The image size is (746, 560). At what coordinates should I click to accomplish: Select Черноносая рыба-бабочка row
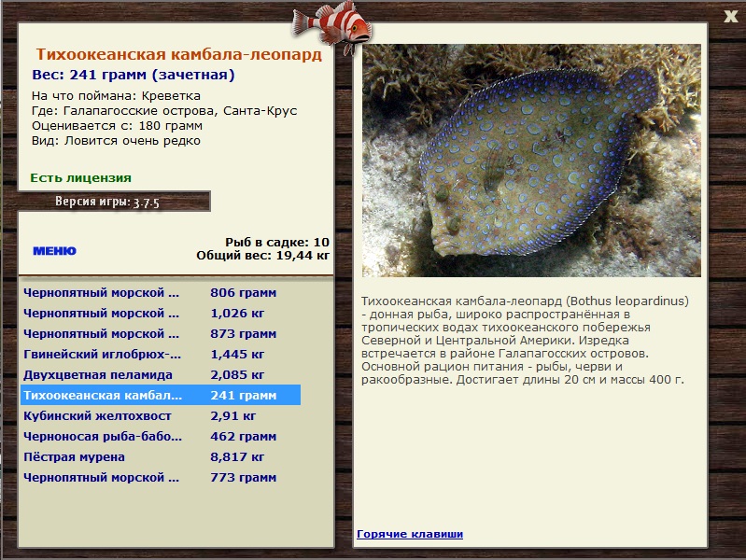(x=161, y=436)
